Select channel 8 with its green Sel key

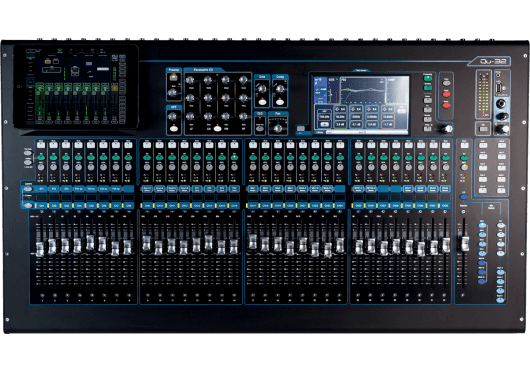coord(128,157)
